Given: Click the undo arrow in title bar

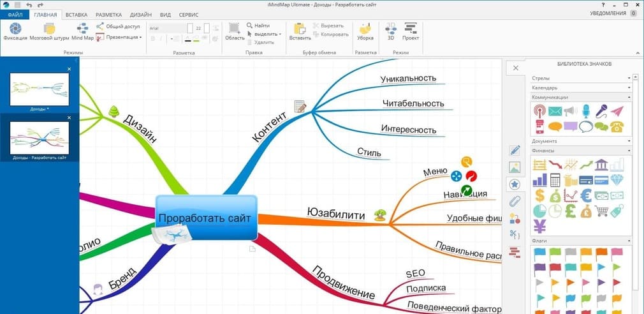Looking at the screenshot, I should (29, 5).
